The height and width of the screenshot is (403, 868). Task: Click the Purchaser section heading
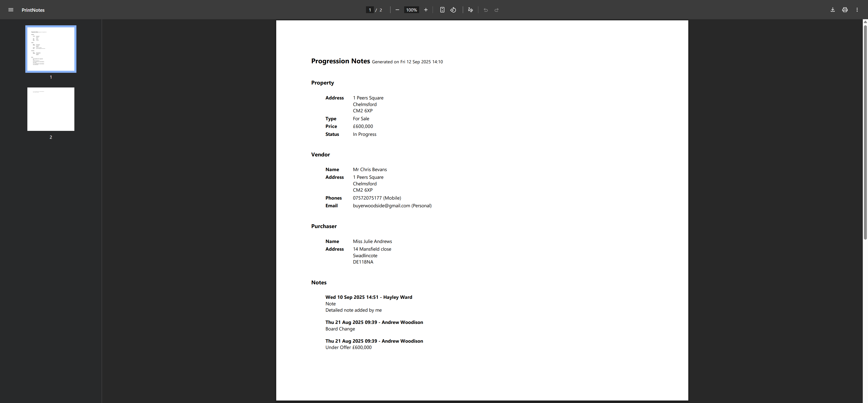(x=324, y=226)
